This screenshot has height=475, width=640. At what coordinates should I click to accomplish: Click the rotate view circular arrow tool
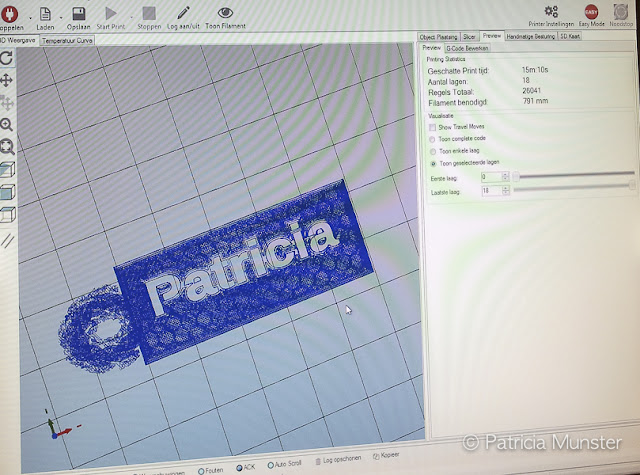click(x=7, y=58)
